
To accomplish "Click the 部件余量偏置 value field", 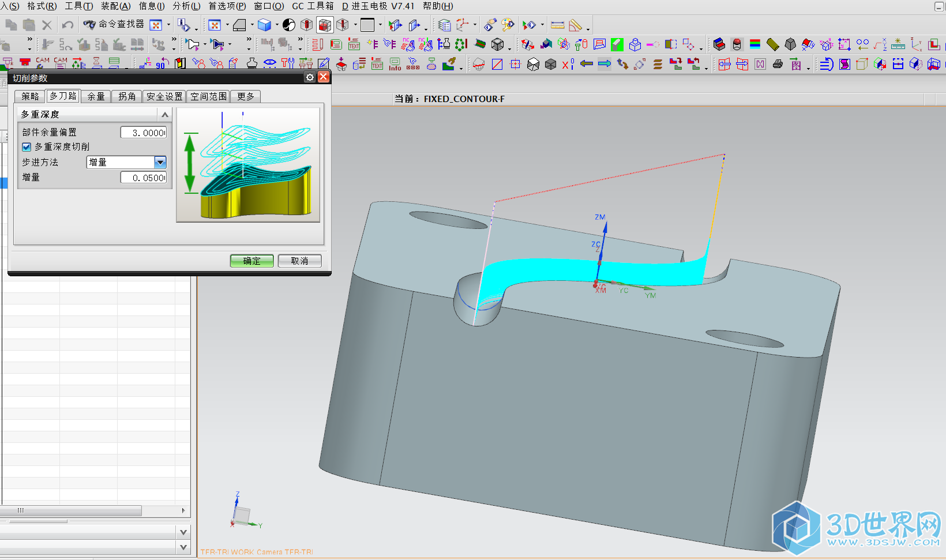I will pyautogui.click(x=144, y=133).
